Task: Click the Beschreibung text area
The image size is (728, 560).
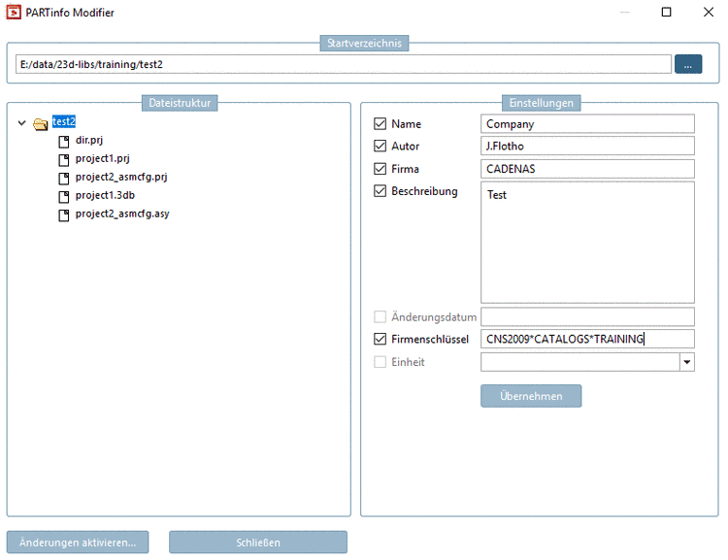Action: (x=588, y=243)
